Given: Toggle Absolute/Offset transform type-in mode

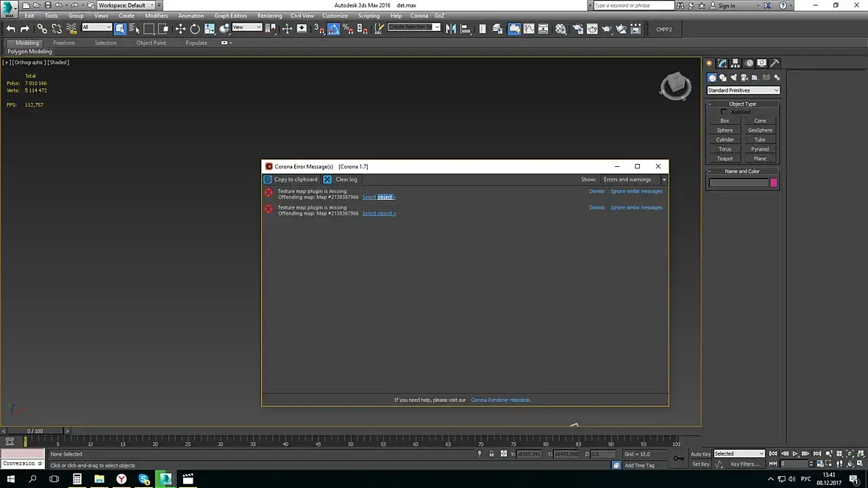Looking at the screenshot, I should [x=504, y=453].
